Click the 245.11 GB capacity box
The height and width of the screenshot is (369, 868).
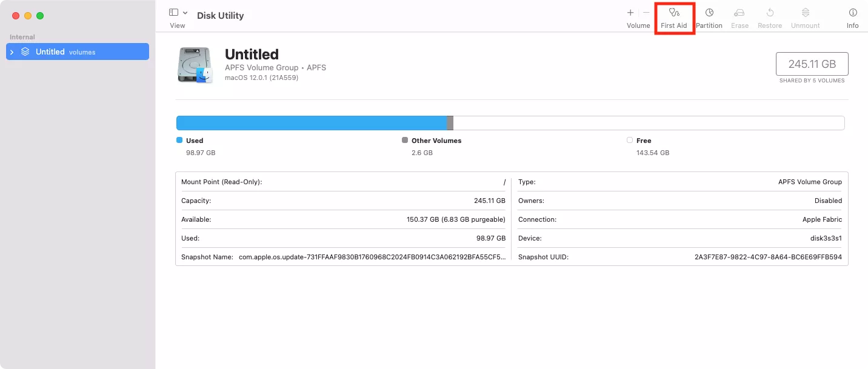click(812, 64)
